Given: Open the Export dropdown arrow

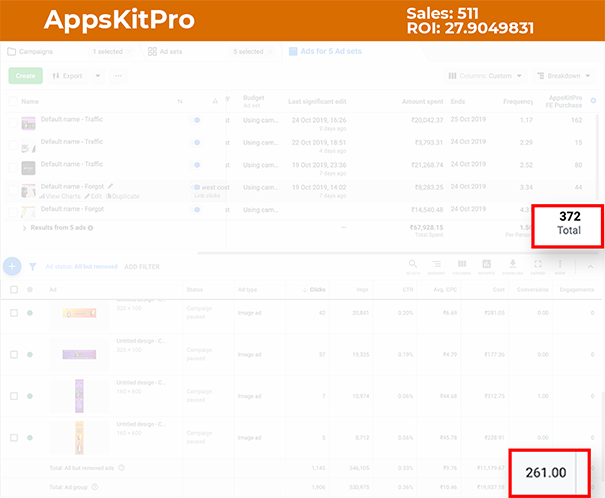Looking at the screenshot, I should tap(97, 76).
